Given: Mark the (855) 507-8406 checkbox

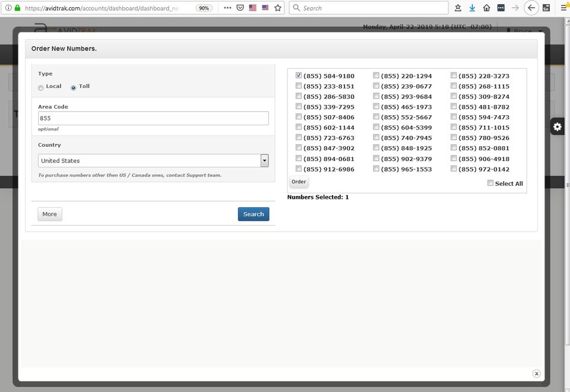Looking at the screenshot, I should coord(299,117).
